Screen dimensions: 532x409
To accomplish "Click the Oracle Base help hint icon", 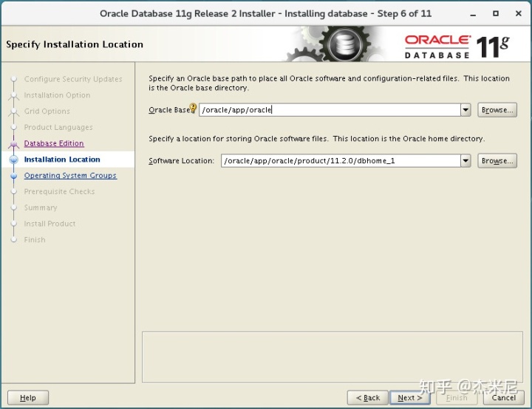I will coord(193,109).
